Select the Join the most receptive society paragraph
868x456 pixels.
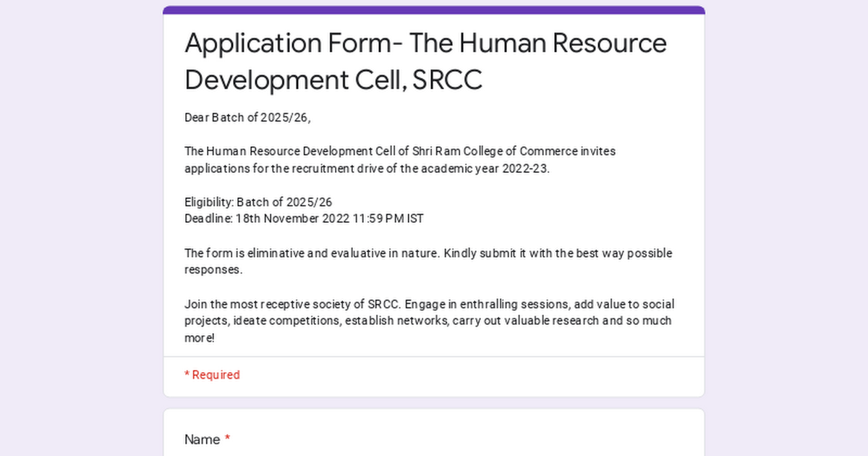coord(430,321)
